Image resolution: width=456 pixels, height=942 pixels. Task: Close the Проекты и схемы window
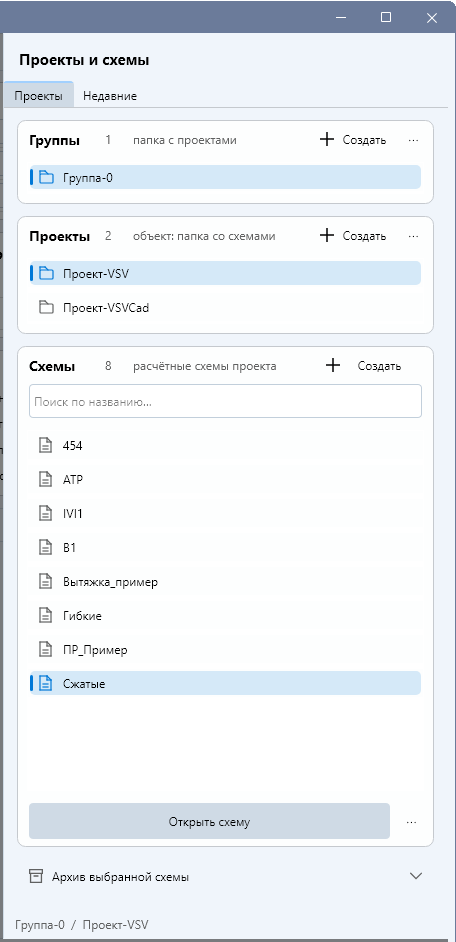[x=431, y=17]
